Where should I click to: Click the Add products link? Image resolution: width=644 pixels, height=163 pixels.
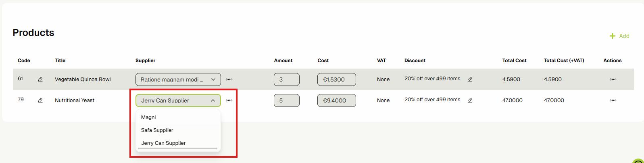pyautogui.click(x=624, y=36)
